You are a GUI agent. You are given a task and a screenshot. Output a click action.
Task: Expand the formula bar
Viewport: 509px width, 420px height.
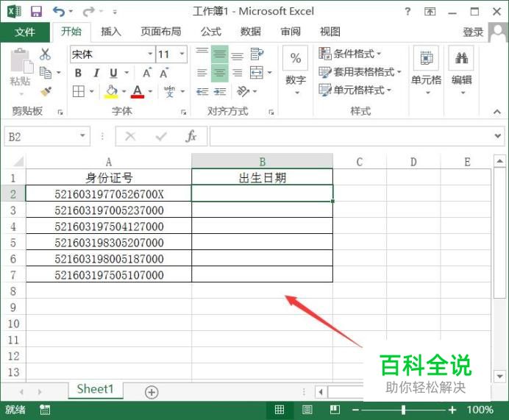pos(498,135)
